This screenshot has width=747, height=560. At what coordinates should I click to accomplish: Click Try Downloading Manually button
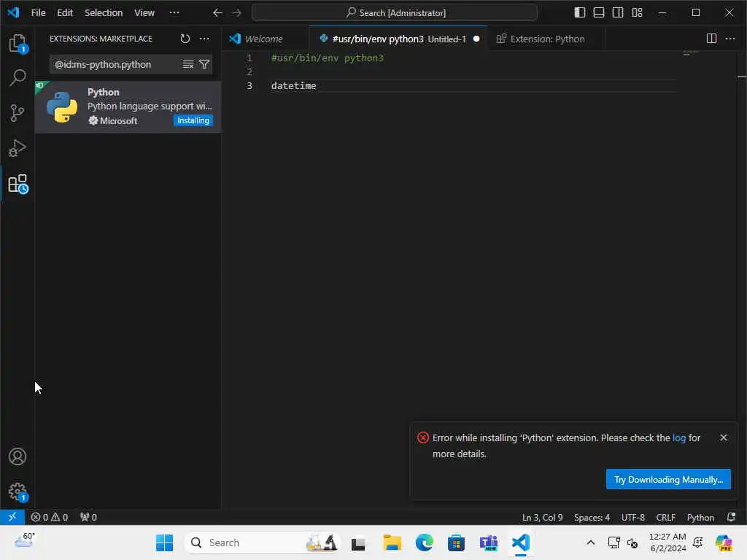[x=668, y=479]
